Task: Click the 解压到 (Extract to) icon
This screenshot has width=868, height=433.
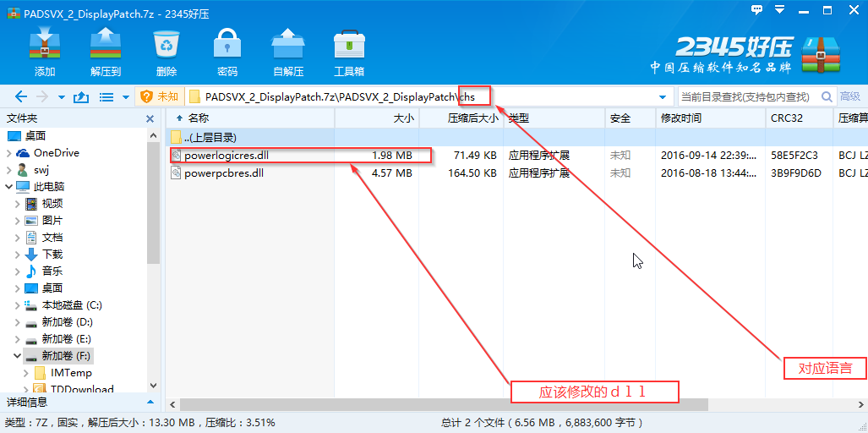Action: (x=106, y=44)
